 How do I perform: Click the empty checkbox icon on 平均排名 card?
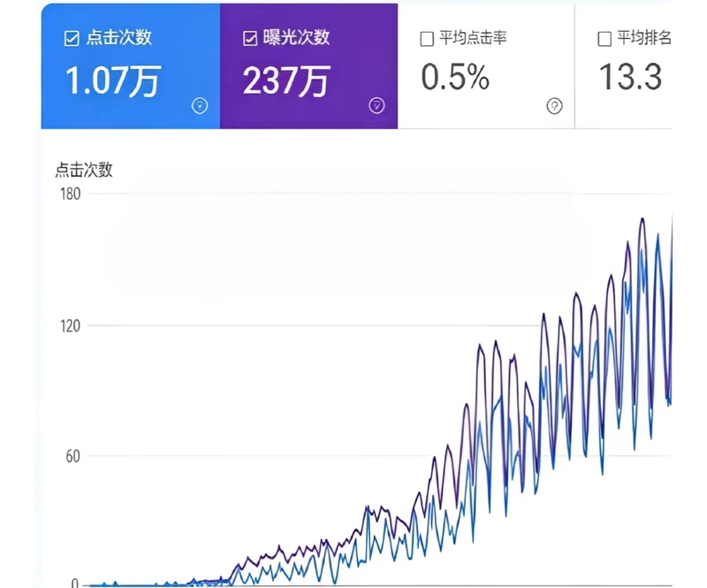click(604, 38)
